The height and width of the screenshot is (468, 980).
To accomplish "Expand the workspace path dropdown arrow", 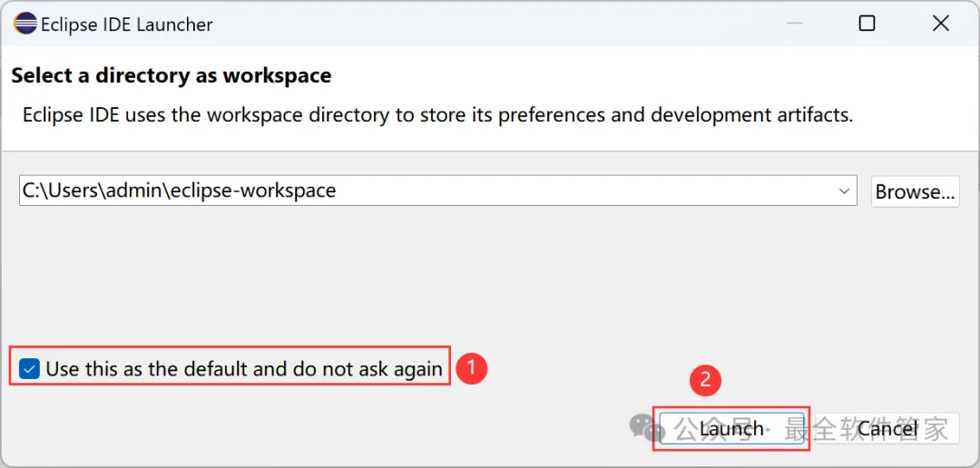I will click(844, 190).
